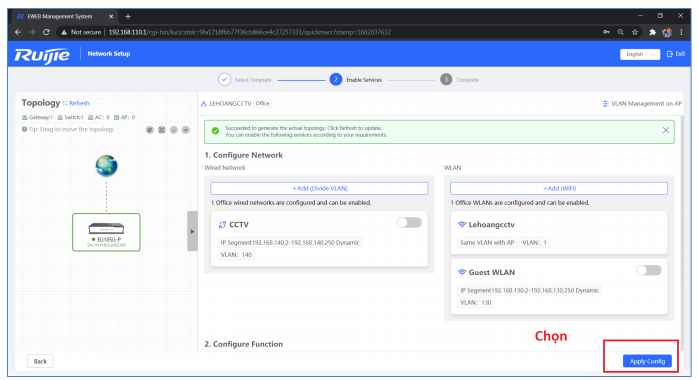Add a wired network with Add (Divide VLAN)
Image resolution: width=698 pixels, height=380 pixels.
pyautogui.click(x=319, y=188)
